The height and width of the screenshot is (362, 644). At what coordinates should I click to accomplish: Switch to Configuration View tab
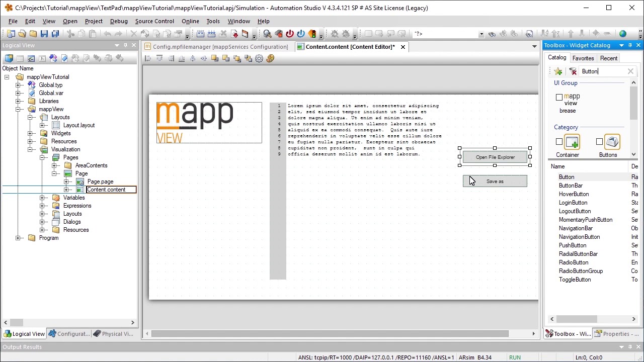click(68, 334)
